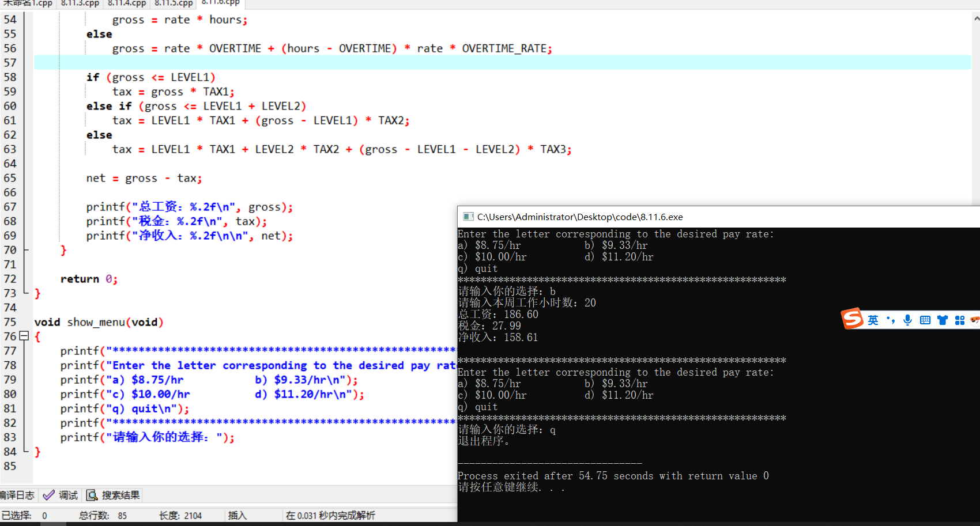Click line number 65 in gutter
980x526 pixels.
10,178
